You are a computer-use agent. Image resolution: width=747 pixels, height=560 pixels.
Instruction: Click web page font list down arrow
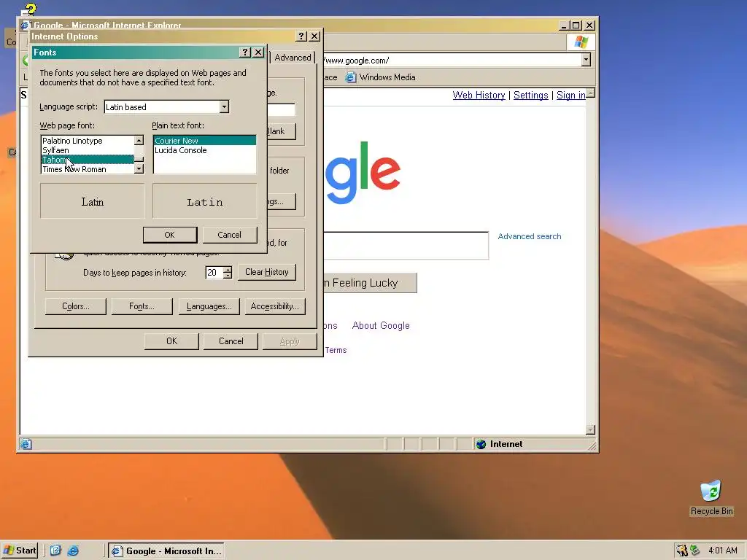pos(139,168)
